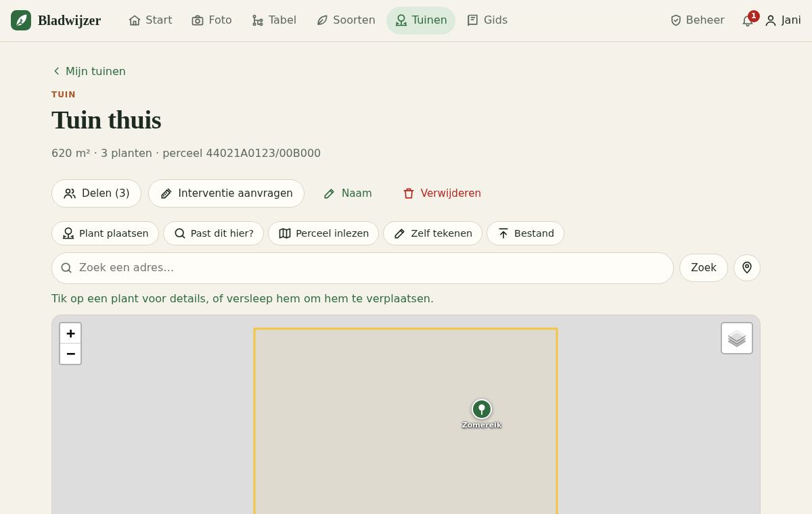Choose Perceel inlezen
Image resolution: width=812 pixels, height=514 pixels.
(x=323, y=233)
